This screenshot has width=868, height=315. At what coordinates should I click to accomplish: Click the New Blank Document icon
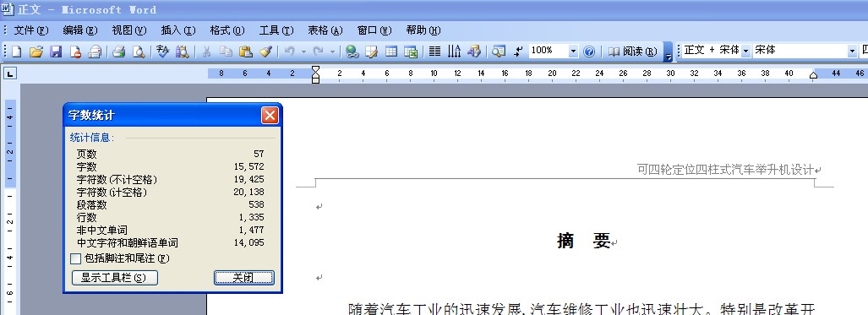[x=16, y=52]
